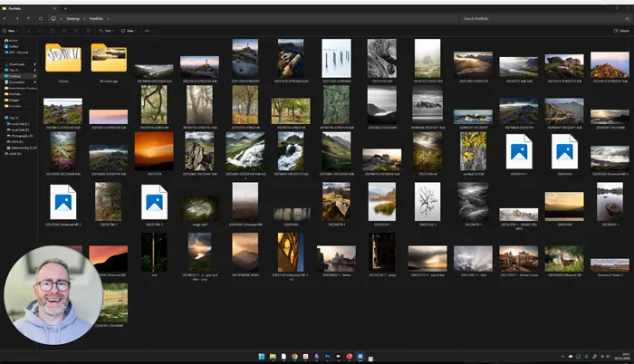Click the Back navigation arrow
Image resolution: width=634 pixels, height=364 pixels.
[x=6, y=17]
